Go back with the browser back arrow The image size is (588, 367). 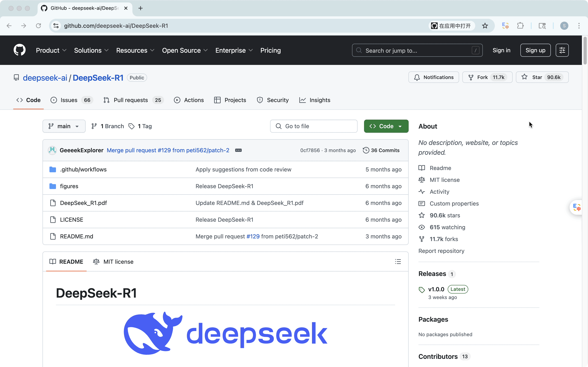click(x=9, y=26)
